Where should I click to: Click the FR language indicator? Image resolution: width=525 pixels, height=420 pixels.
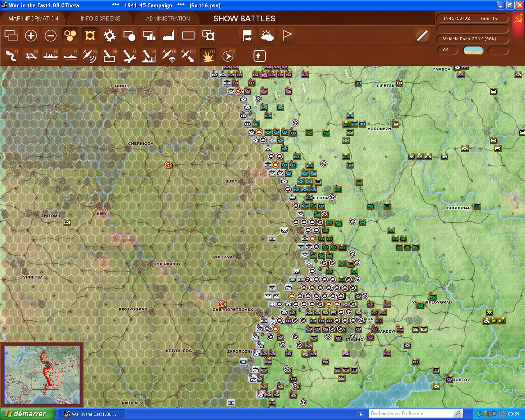(360, 414)
